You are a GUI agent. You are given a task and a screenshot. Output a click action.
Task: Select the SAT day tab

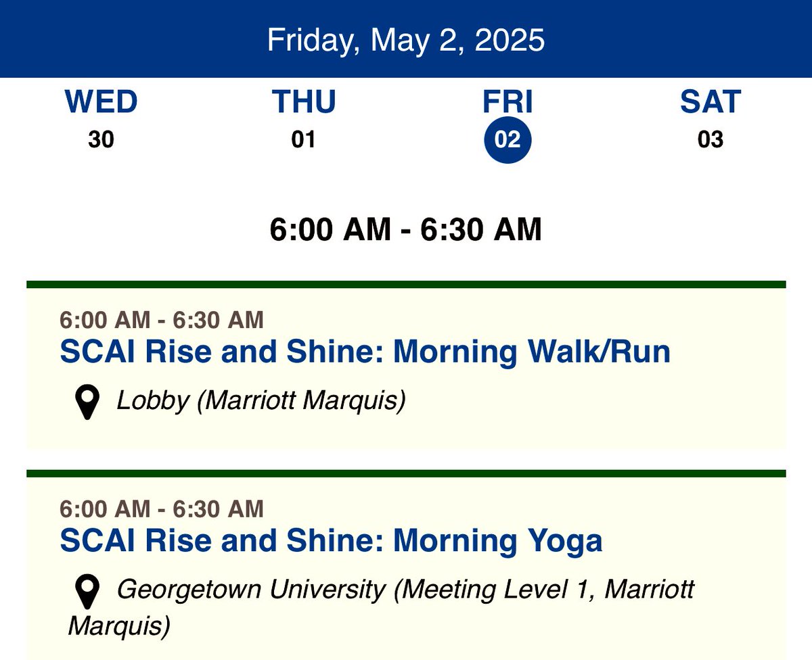710,119
